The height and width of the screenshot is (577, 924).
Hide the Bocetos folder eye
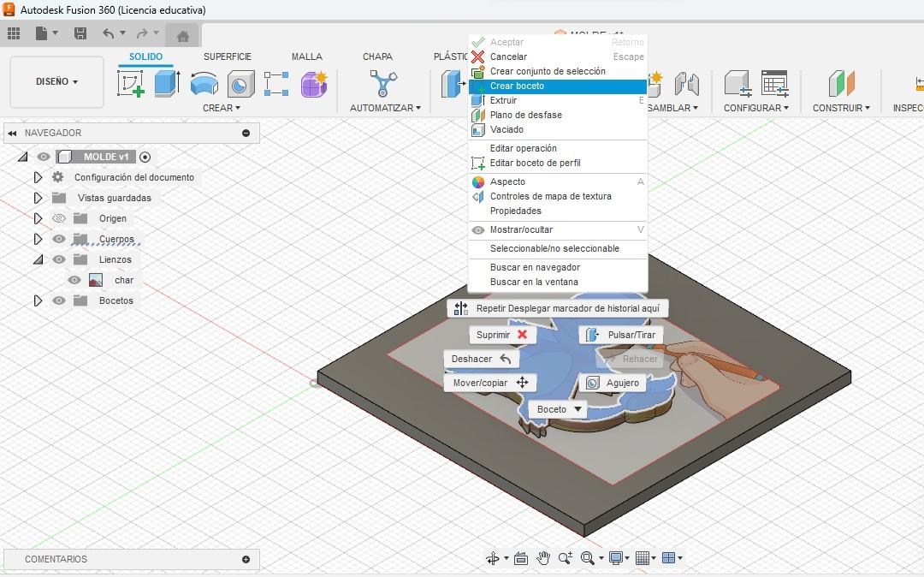pyautogui.click(x=59, y=300)
